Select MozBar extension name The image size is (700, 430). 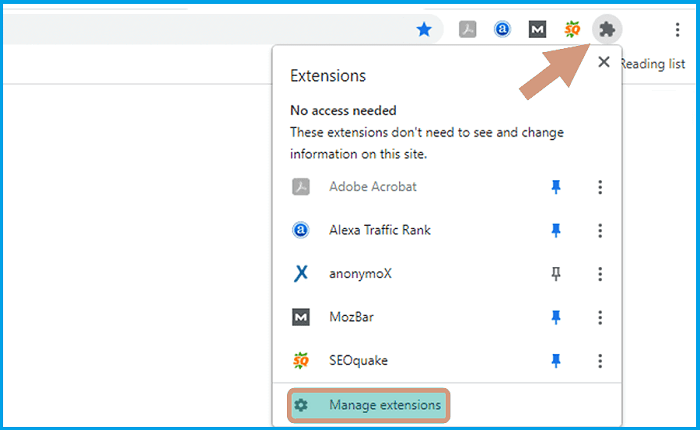point(351,317)
